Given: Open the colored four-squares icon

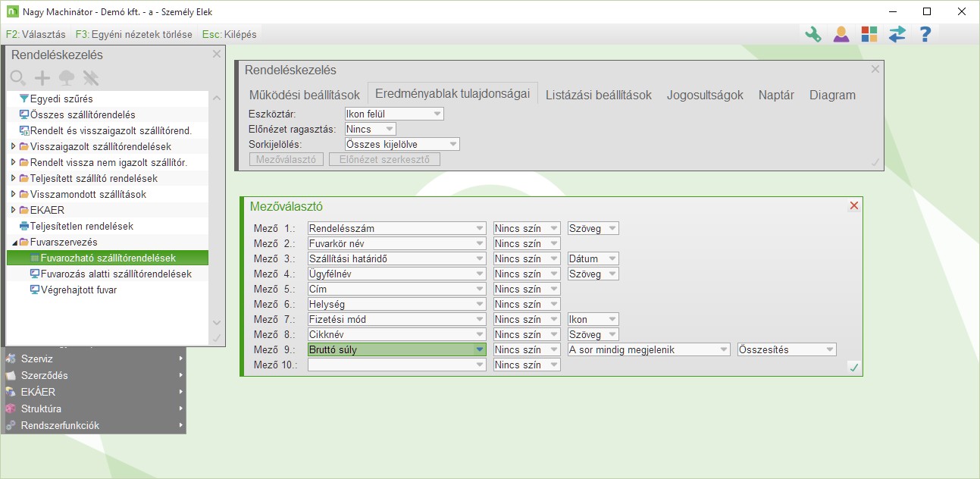Looking at the screenshot, I should point(869,34).
